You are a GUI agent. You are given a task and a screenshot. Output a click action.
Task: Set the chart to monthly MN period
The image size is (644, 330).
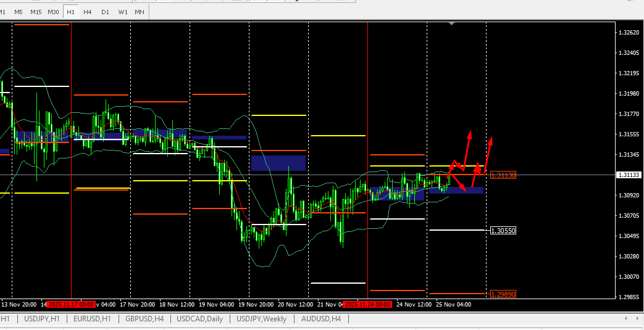[x=139, y=12]
